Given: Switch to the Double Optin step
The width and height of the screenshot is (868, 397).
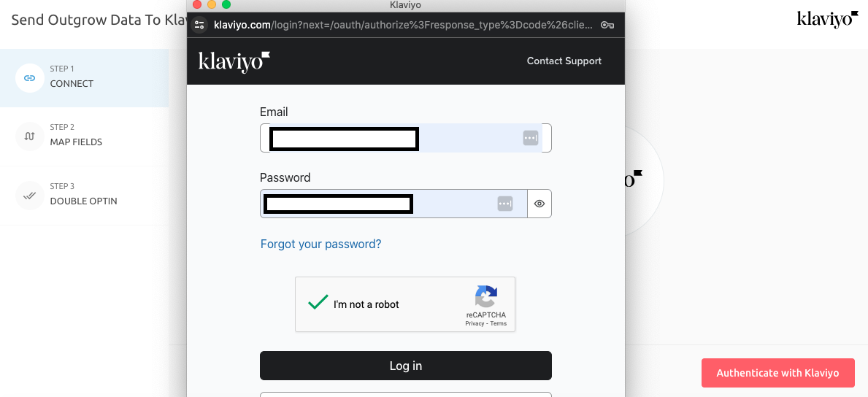Looking at the screenshot, I should point(83,201).
